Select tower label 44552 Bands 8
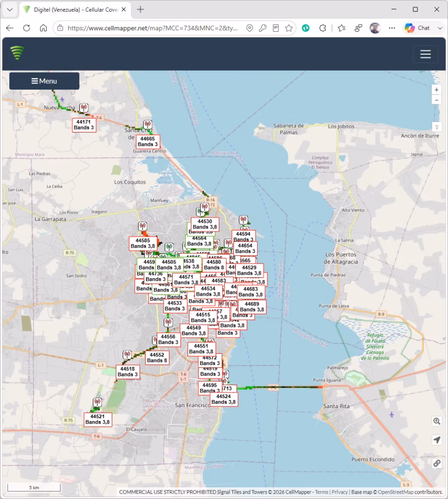 (157, 358)
